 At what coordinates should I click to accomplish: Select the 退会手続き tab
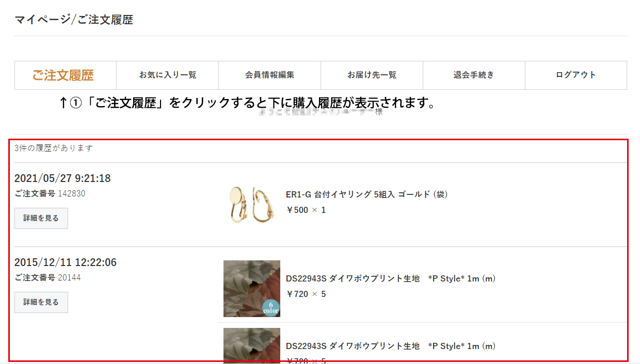coord(474,75)
